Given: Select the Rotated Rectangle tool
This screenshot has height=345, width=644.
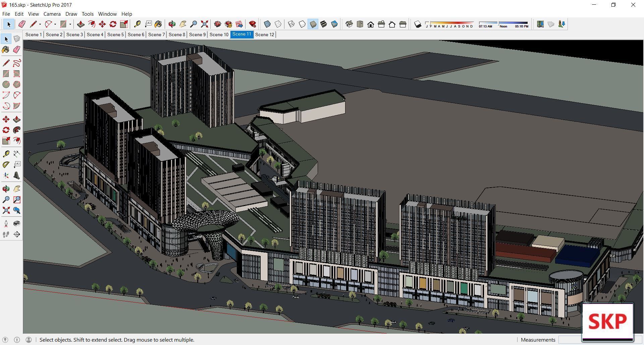Looking at the screenshot, I should click(17, 74).
